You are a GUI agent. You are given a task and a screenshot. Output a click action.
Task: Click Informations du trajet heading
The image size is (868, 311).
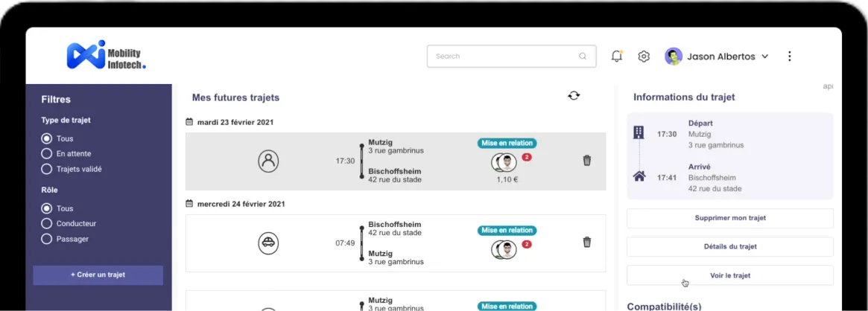point(684,97)
